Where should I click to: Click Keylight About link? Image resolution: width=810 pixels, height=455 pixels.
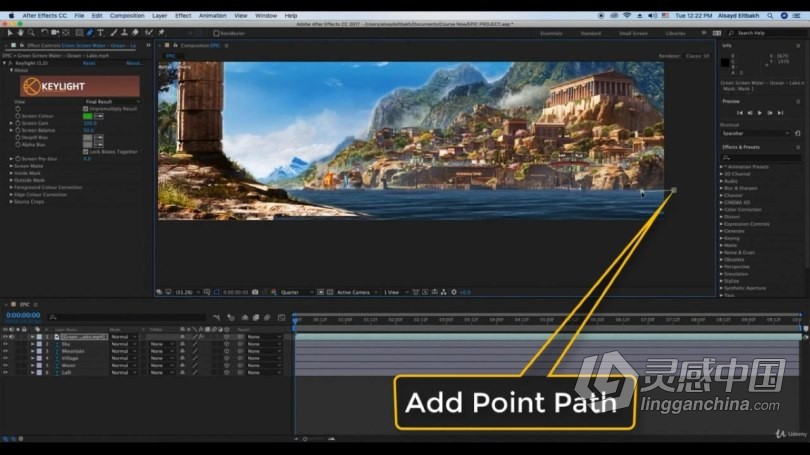click(133, 63)
